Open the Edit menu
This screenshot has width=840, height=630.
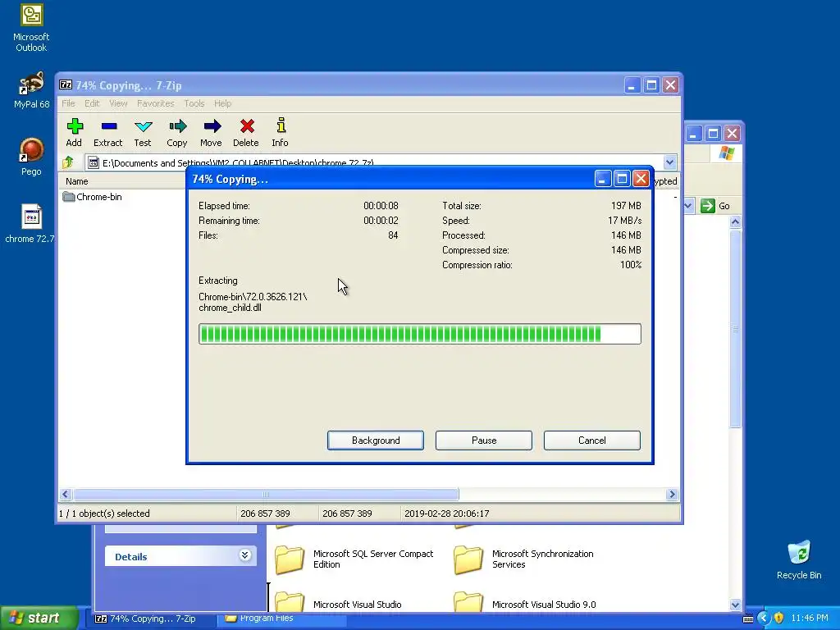click(x=92, y=103)
